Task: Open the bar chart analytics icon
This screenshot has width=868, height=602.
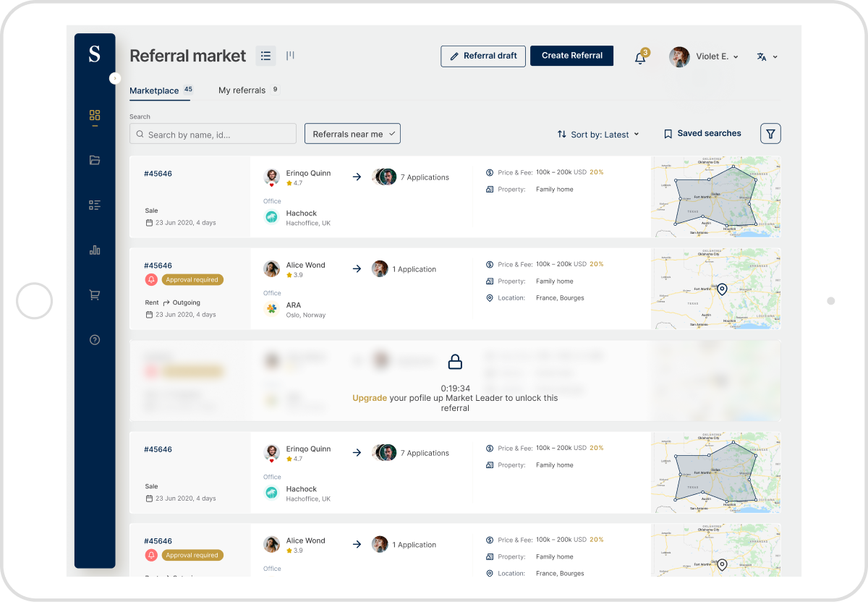Action: coord(95,250)
